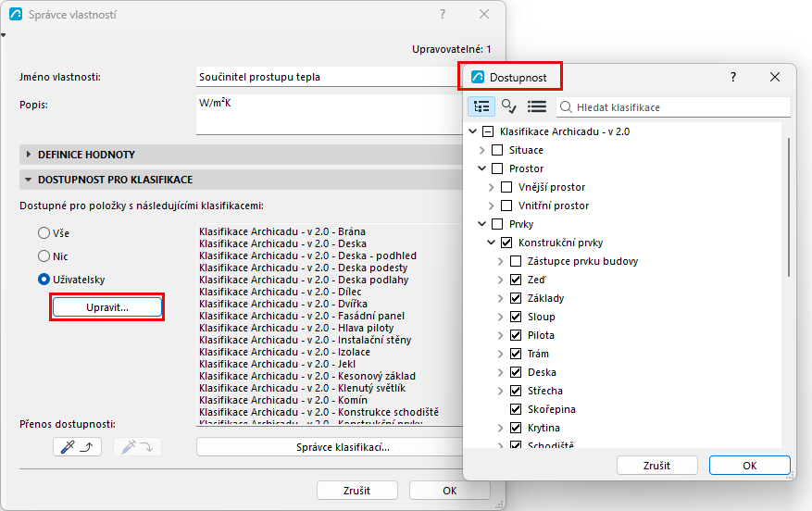This screenshot has width=812, height=511.
Task: Enable the Situace checkbox
Action: pos(497,150)
